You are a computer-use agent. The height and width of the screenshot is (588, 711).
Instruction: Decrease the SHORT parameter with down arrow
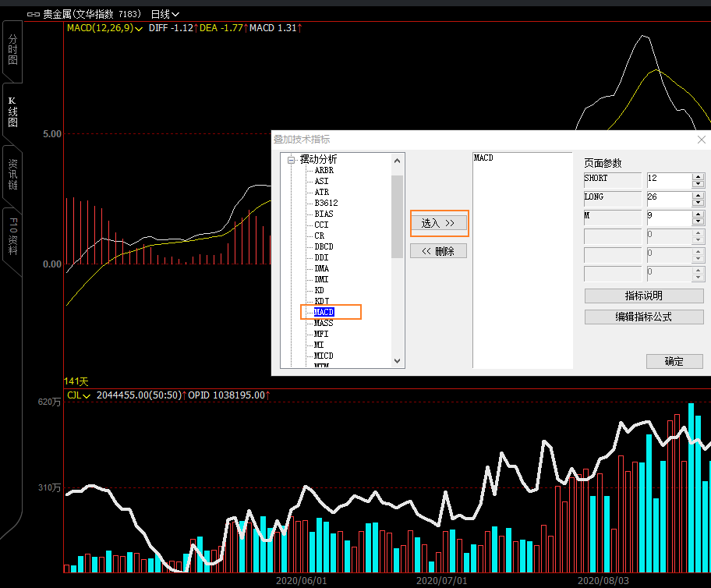[698, 182]
